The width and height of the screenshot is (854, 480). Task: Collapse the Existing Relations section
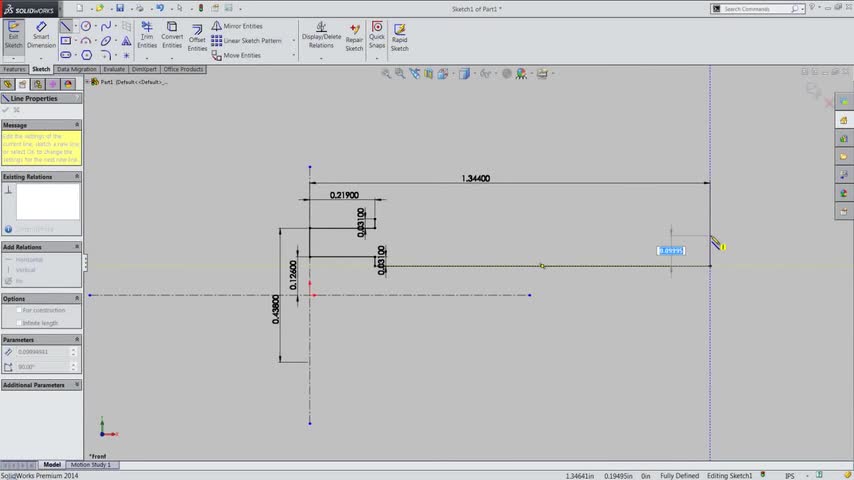click(x=77, y=177)
